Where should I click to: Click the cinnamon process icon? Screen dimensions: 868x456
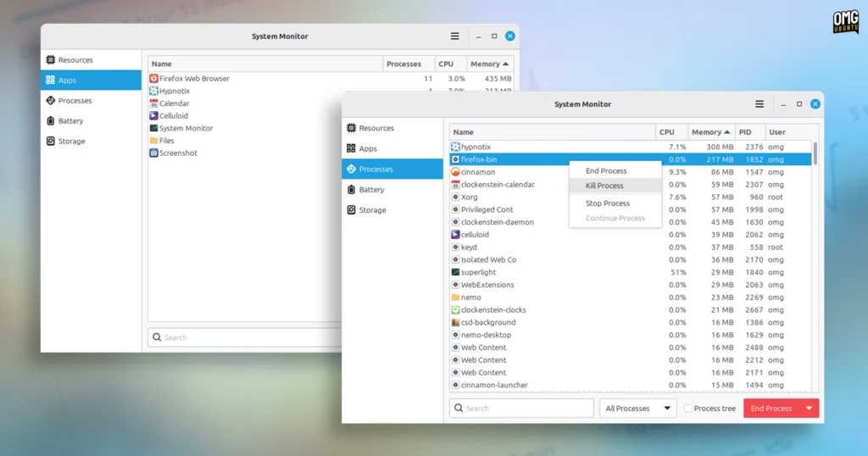[x=455, y=171]
